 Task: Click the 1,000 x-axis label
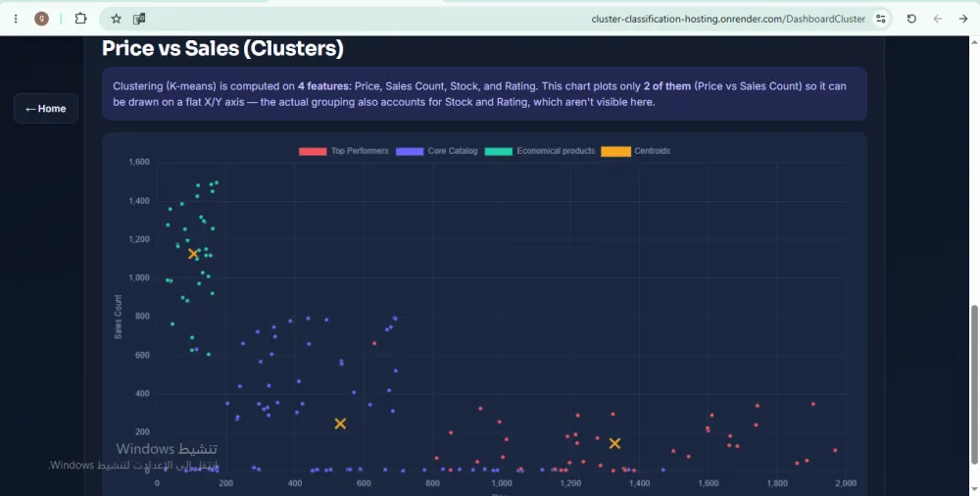click(x=501, y=483)
